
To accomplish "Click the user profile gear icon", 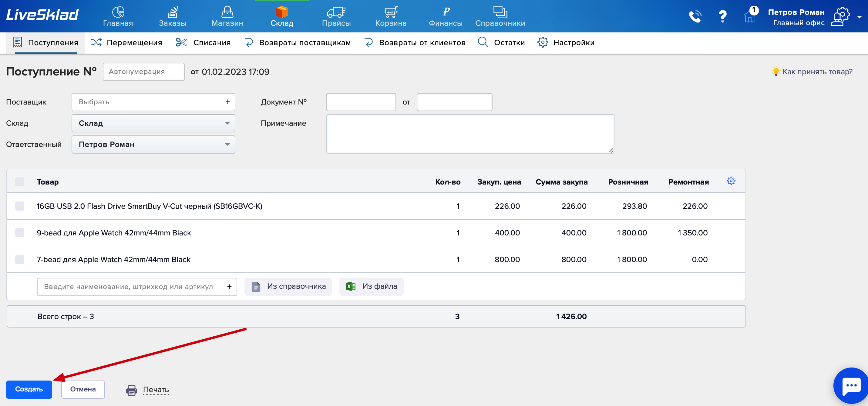I will [840, 16].
